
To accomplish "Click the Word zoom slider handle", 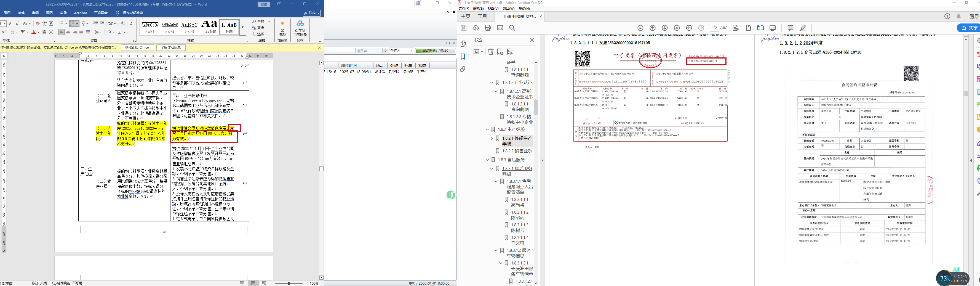I will coord(290,283).
